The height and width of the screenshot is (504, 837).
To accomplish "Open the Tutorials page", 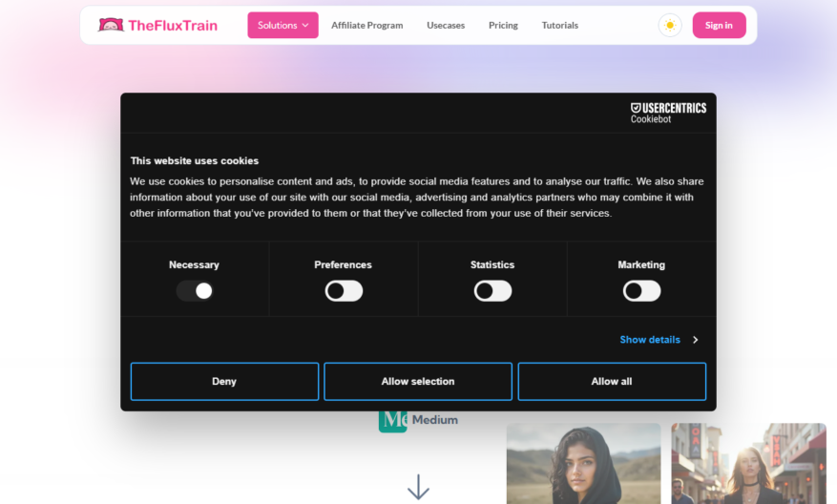I will click(x=559, y=25).
